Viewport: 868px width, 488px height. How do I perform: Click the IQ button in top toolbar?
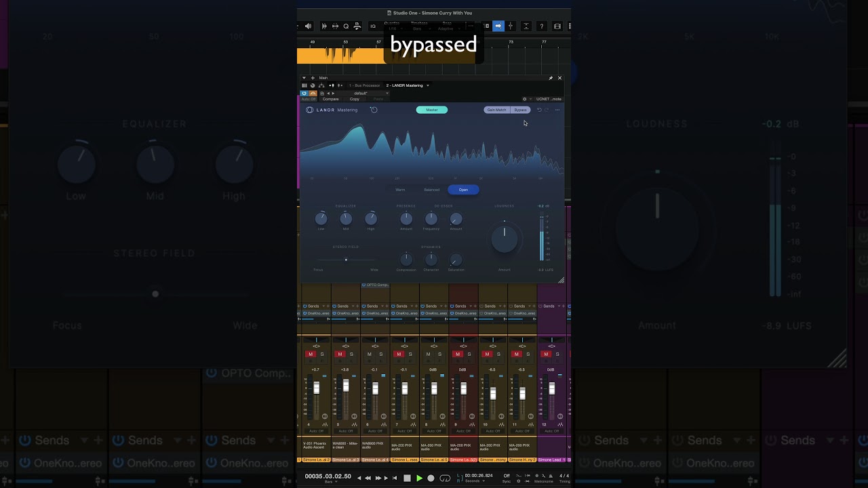pyautogui.click(x=372, y=26)
